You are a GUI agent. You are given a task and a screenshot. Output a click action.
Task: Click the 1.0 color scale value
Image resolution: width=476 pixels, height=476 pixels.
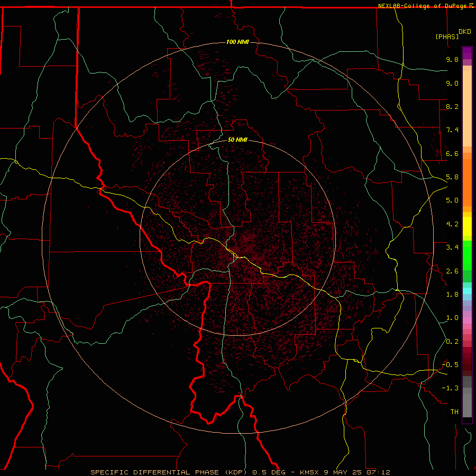(452, 318)
